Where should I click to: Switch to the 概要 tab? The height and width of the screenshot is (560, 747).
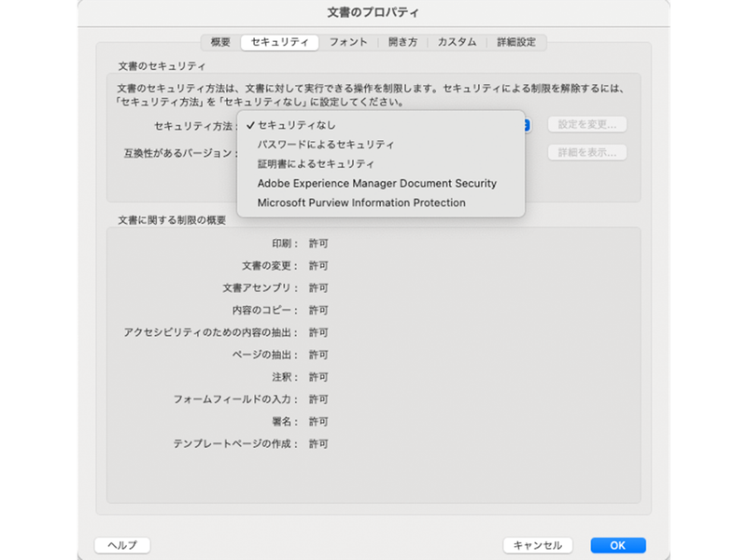tap(219, 41)
